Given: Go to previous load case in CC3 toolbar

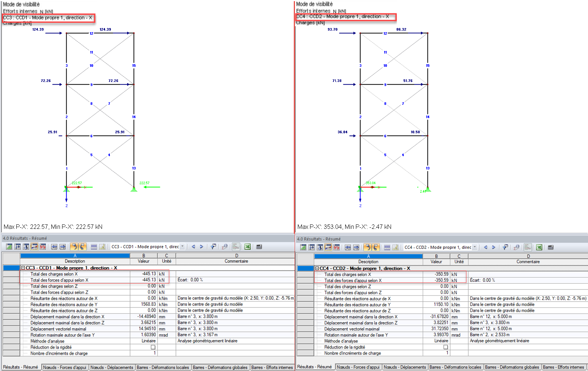Looking at the screenshot, I should coord(193,247).
